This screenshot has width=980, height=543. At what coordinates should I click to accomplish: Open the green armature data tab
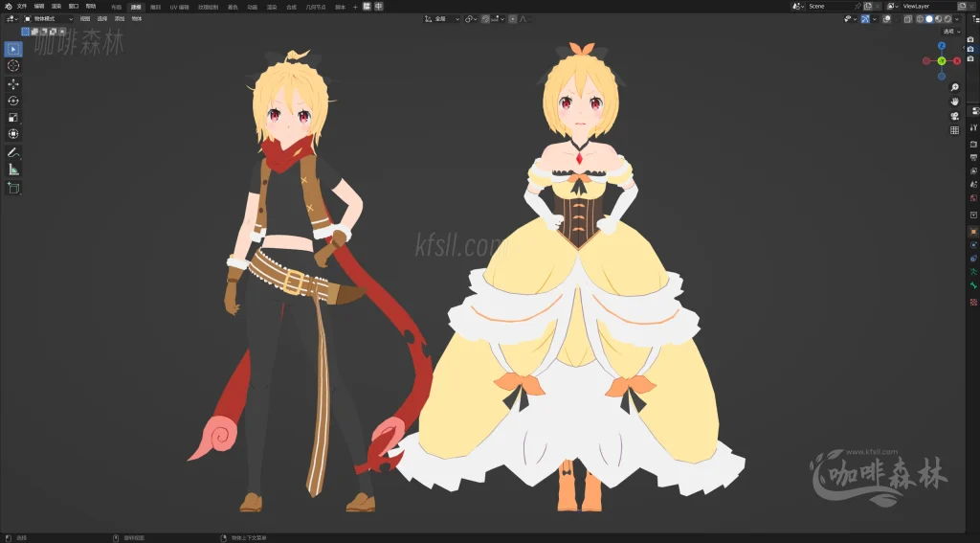(973, 272)
